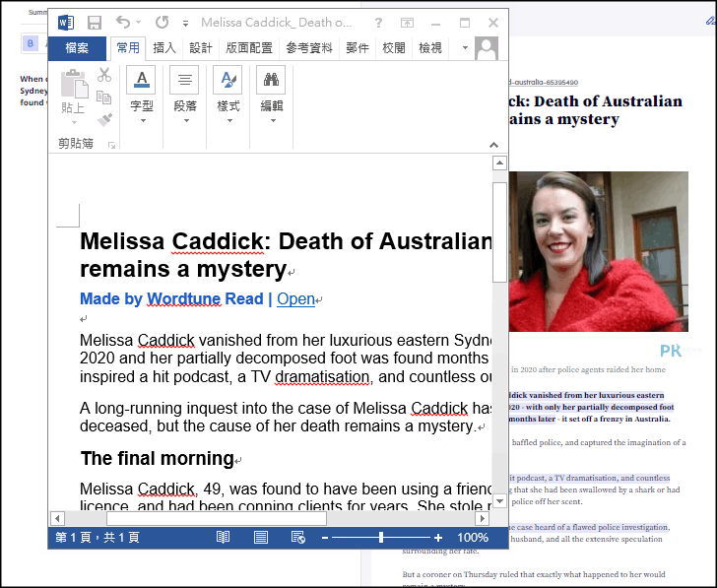Click the 100% zoom level button
The width and height of the screenshot is (717, 588).
click(473, 538)
